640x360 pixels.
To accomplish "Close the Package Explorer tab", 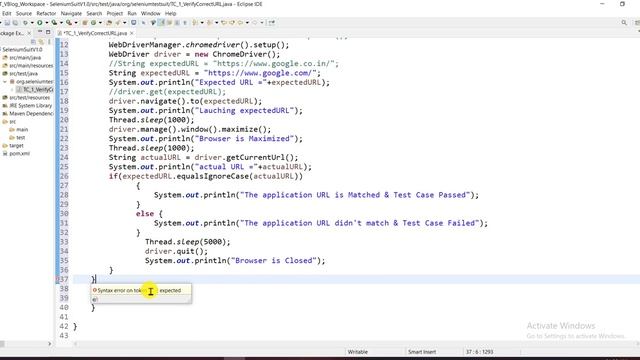I will pyautogui.click(x=29, y=33).
